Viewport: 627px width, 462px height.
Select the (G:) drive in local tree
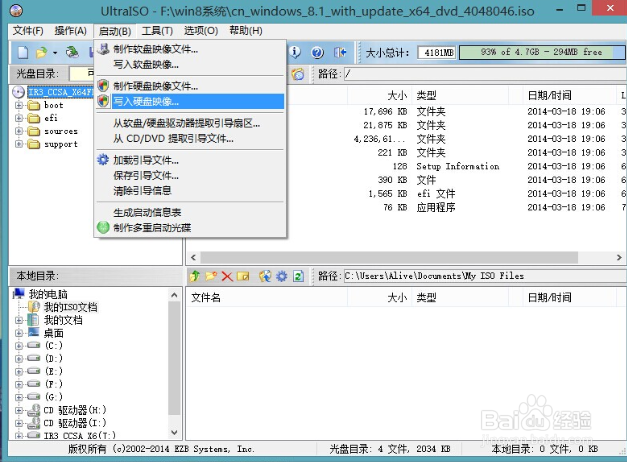(54, 397)
